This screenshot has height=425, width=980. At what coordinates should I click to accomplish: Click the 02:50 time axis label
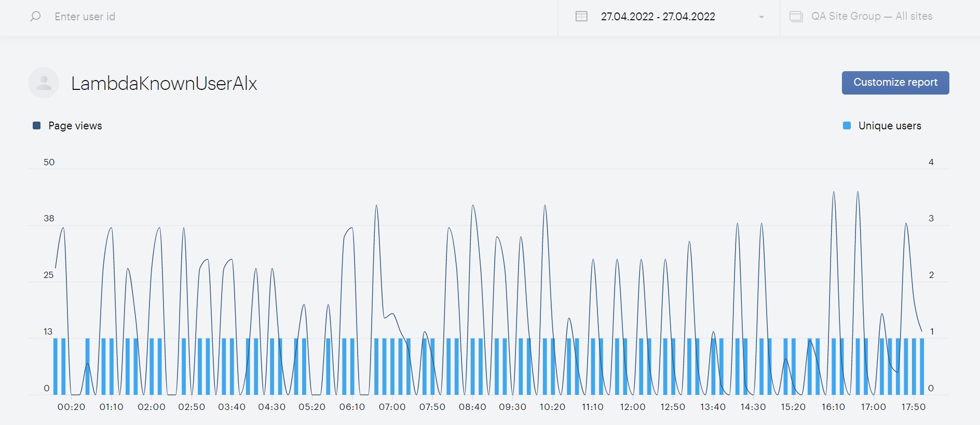pyautogui.click(x=192, y=407)
